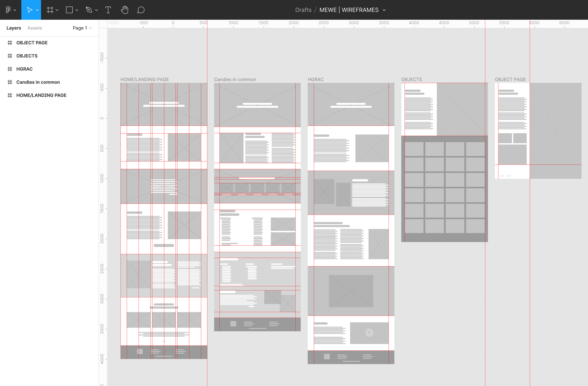588x386 pixels.
Task: Select the Pen tool
Action: pyautogui.click(x=89, y=10)
